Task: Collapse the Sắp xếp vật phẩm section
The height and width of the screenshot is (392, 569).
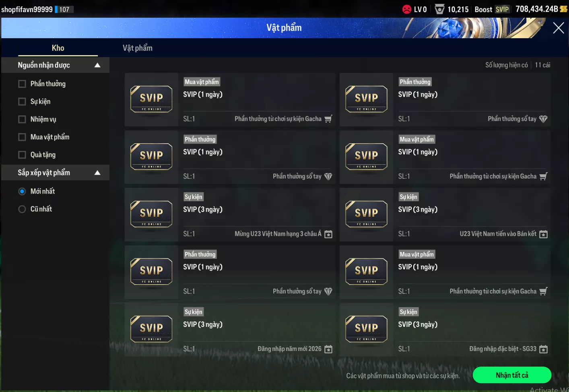Action: point(97,173)
